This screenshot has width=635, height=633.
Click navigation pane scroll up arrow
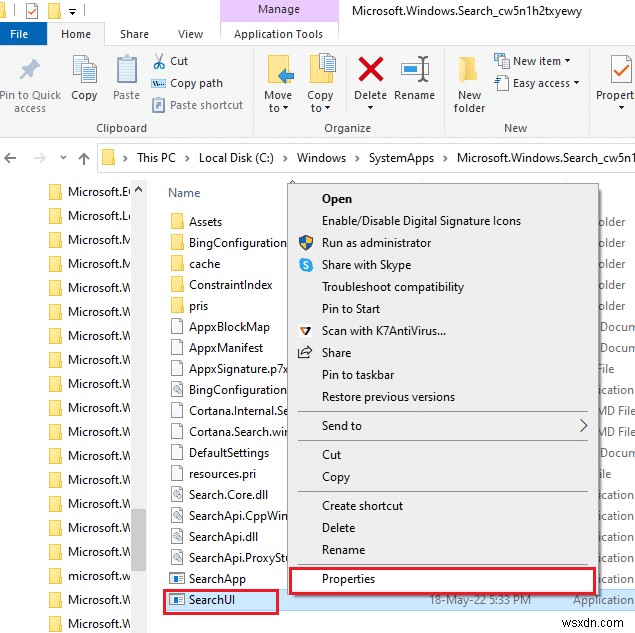click(x=139, y=190)
